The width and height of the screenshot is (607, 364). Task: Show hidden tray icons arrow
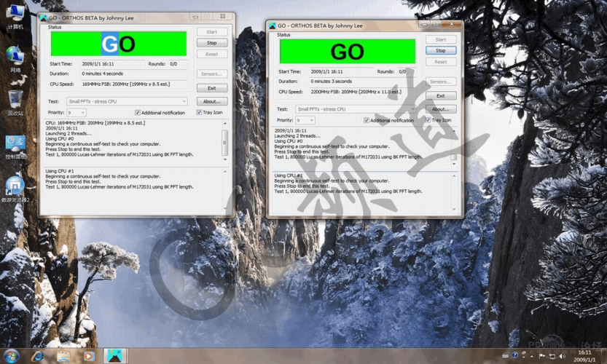pyautogui.click(x=532, y=356)
